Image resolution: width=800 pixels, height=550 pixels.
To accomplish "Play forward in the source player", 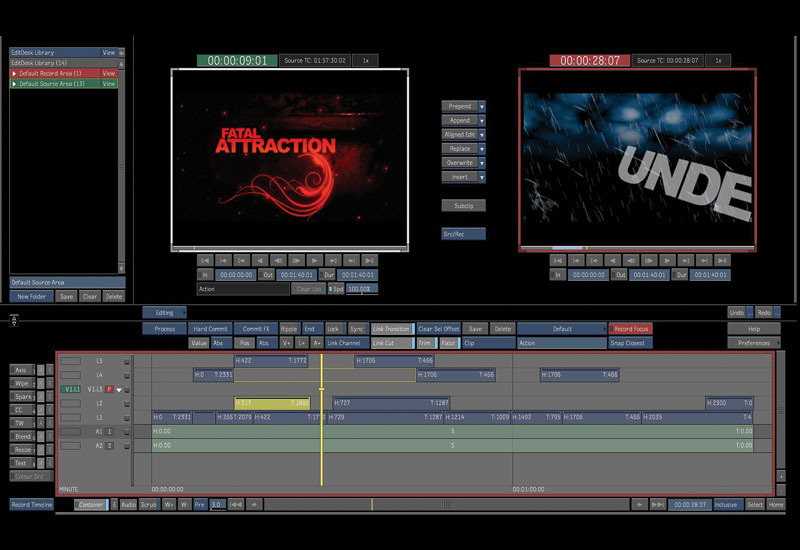I will pyautogui.click(x=315, y=260).
